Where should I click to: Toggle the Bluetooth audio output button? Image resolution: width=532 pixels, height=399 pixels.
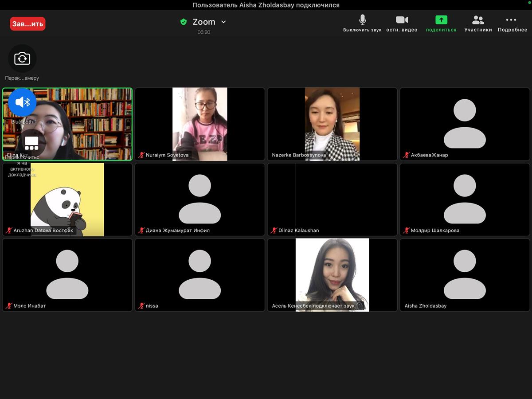point(22,102)
